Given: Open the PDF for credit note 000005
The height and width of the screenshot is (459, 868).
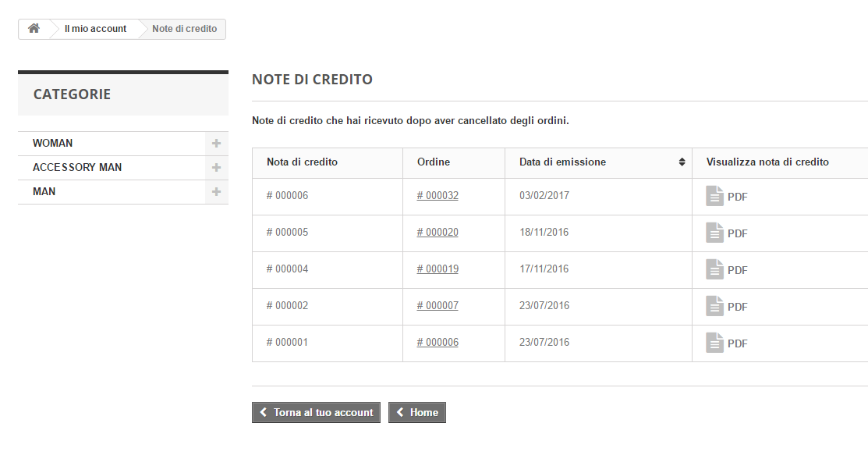Looking at the screenshot, I should (x=737, y=233).
